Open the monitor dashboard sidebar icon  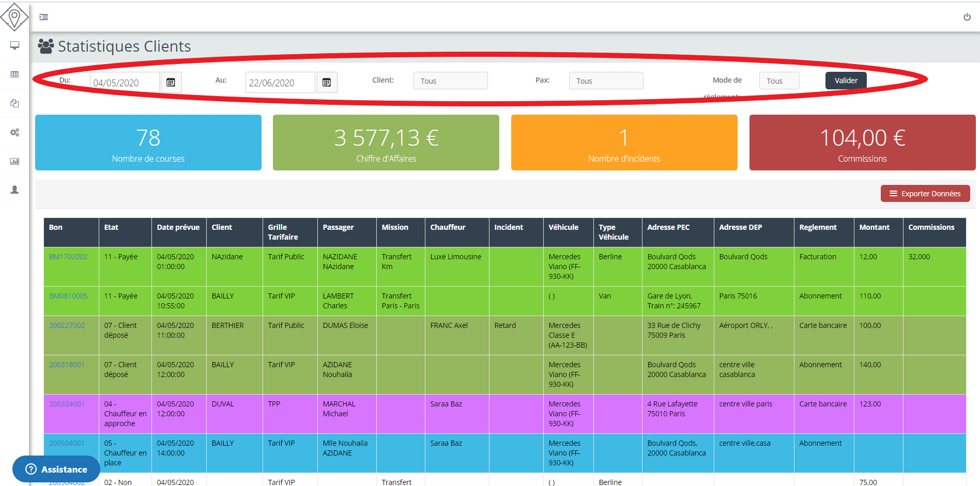pyautogui.click(x=14, y=45)
